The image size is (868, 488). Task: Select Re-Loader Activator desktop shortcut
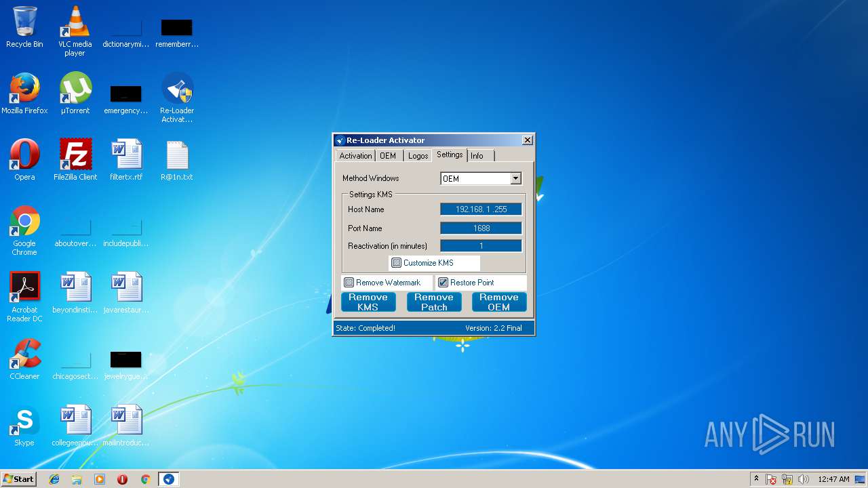pyautogui.click(x=176, y=98)
